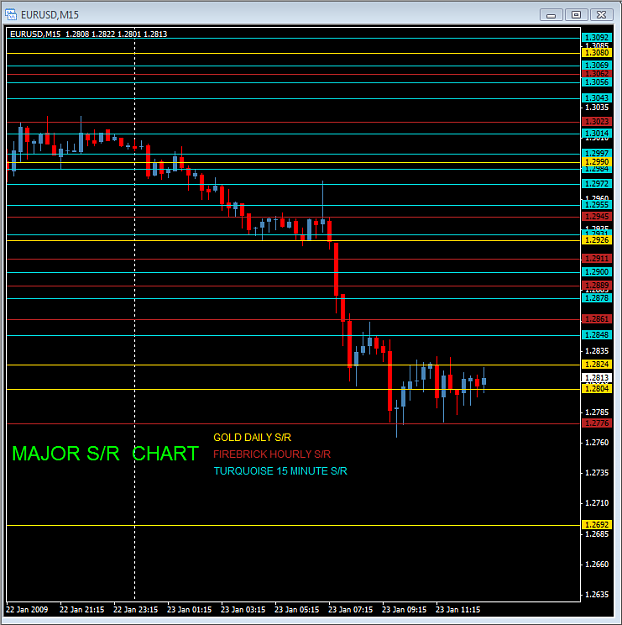Click the 1.2710 price scale value

(x=597, y=503)
